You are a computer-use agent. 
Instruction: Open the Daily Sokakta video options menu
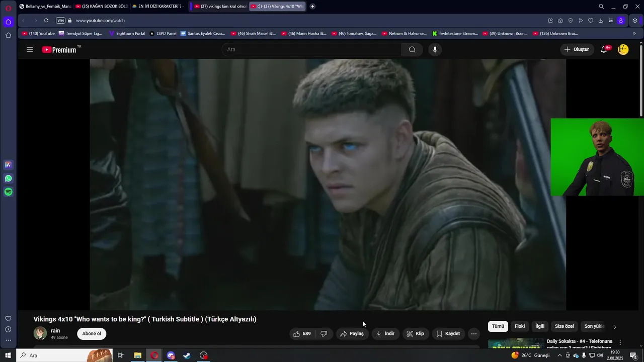[620, 342]
